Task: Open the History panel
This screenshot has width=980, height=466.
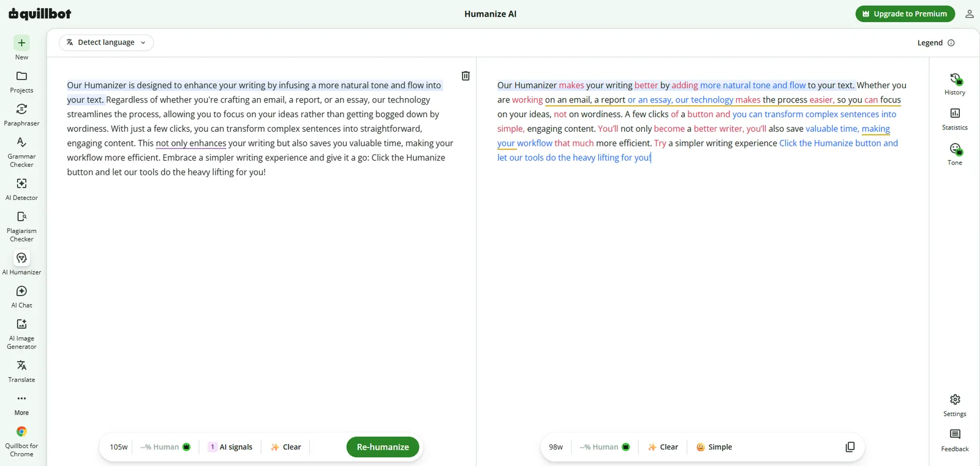Action: pyautogui.click(x=955, y=84)
